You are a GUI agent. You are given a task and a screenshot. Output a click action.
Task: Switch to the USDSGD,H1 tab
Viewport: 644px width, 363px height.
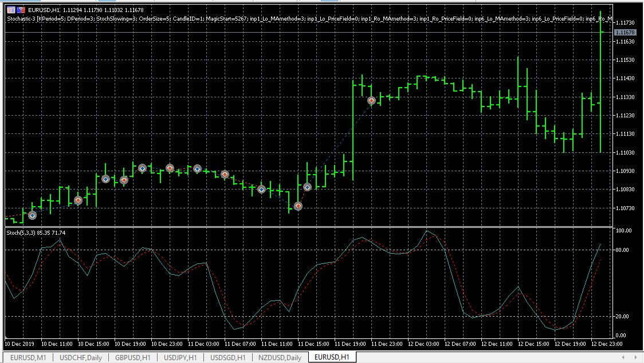[228, 358]
